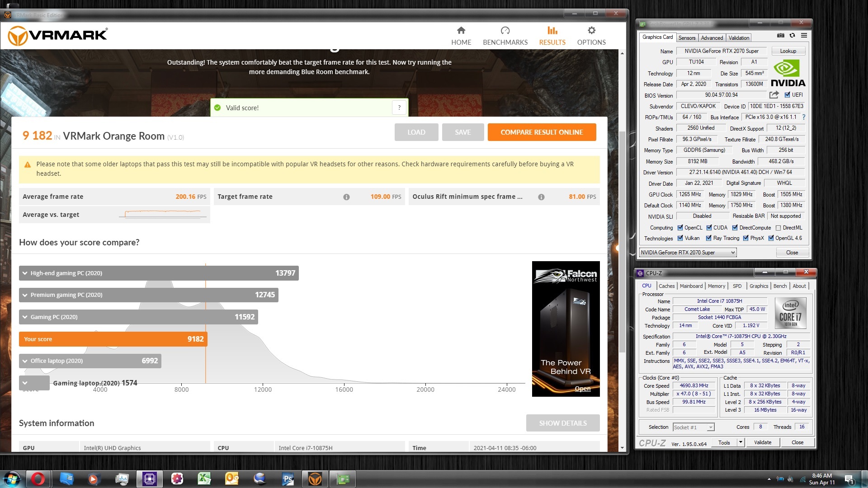The height and width of the screenshot is (488, 868).
Task: Click the NVIDIA logo in GPU-Z
Action: (788, 74)
